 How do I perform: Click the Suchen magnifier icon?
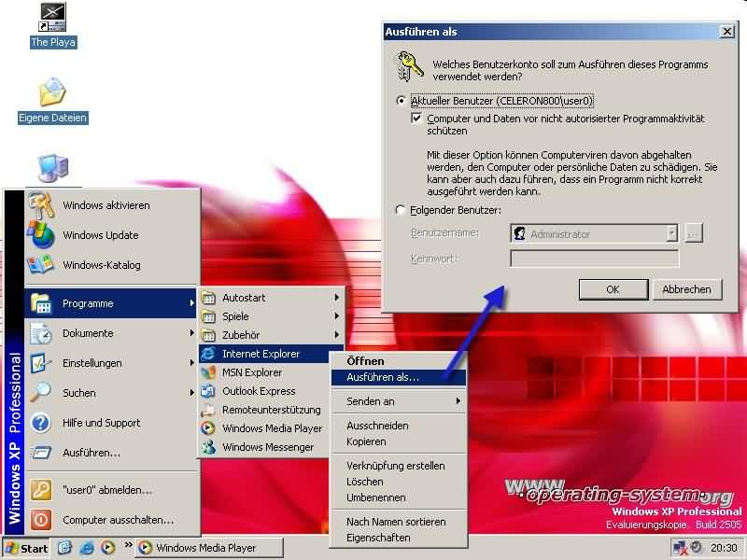(41, 393)
